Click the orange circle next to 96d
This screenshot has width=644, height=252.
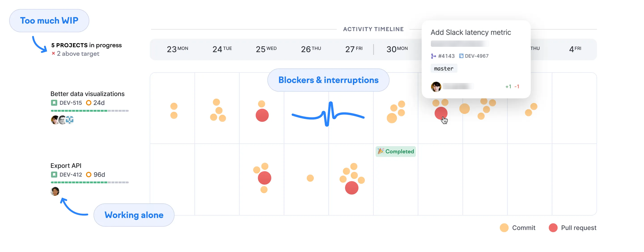tap(89, 175)
